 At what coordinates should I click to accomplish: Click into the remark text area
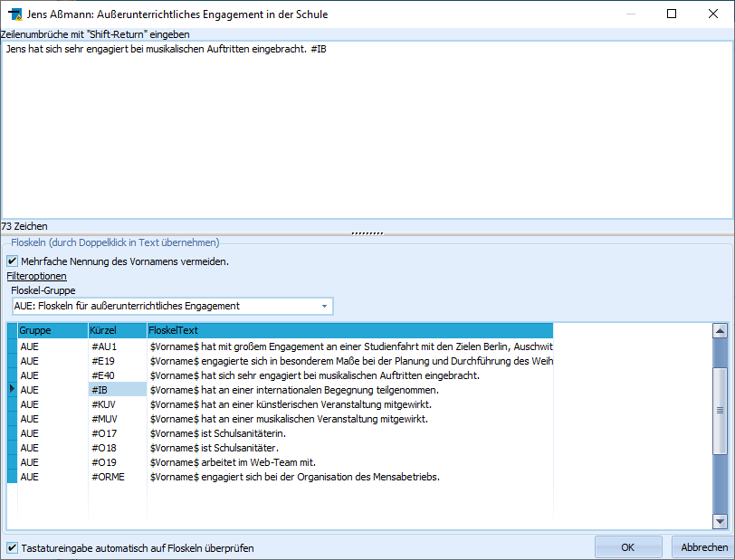367,129
